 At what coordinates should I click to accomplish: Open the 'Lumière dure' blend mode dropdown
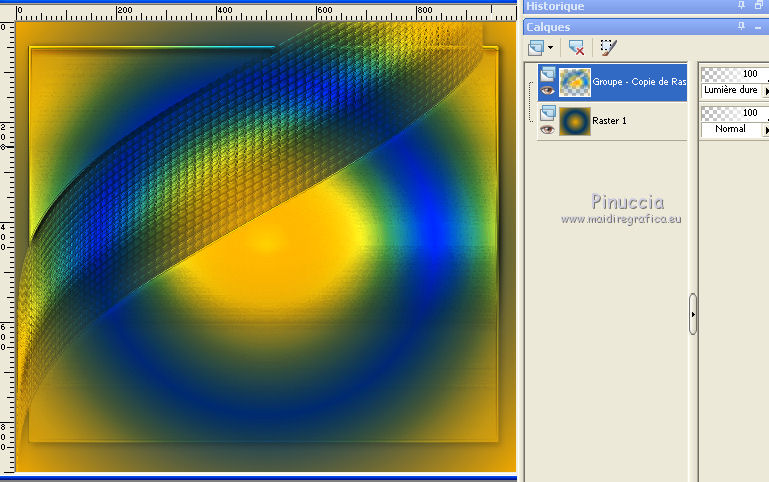(731, 90)
